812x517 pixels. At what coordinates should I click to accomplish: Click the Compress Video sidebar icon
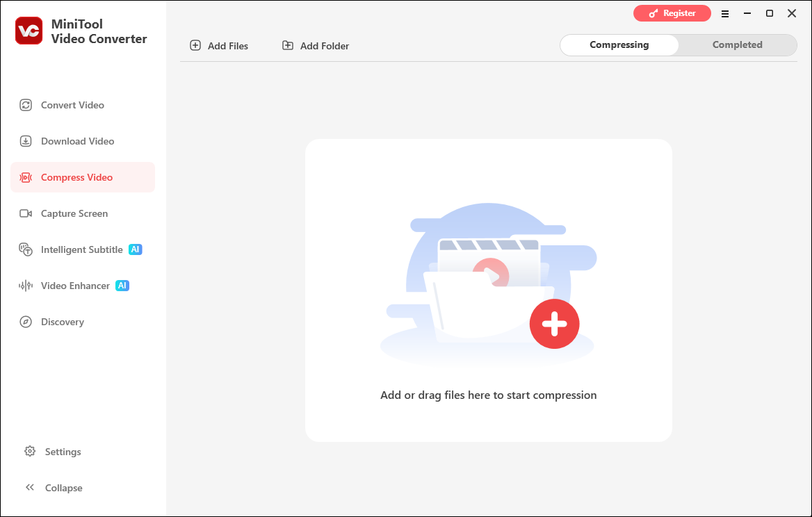[x=25, y=177]
